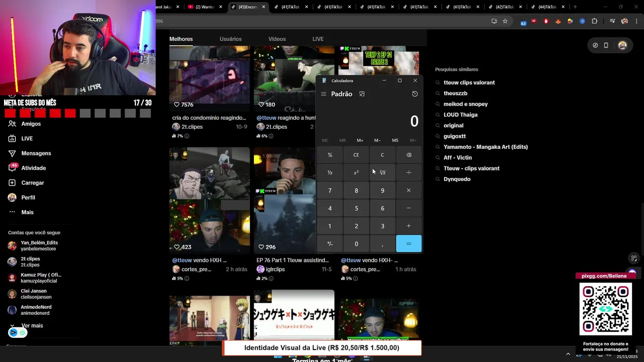The width and height of the screenshot is (644, 362).
Task: Click the multiply key in Calculator
Action: (409, 191)
